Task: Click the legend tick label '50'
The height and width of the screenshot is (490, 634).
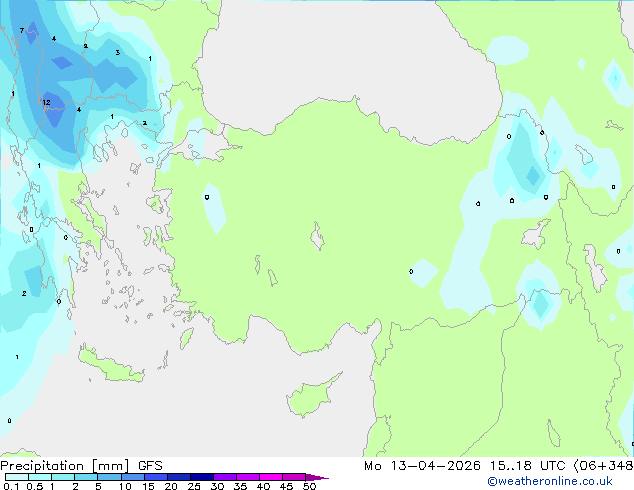Action: click(x=309, y=486)
